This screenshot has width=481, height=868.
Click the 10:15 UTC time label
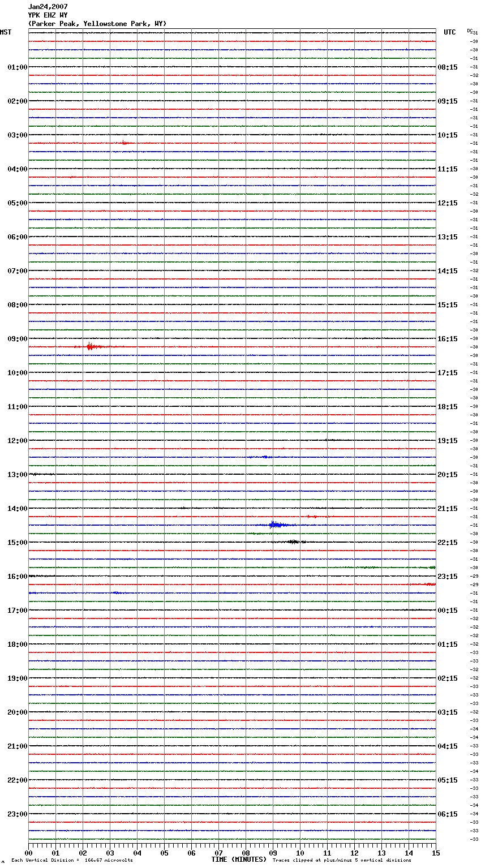pyautogui.click(x=448, y=135)
